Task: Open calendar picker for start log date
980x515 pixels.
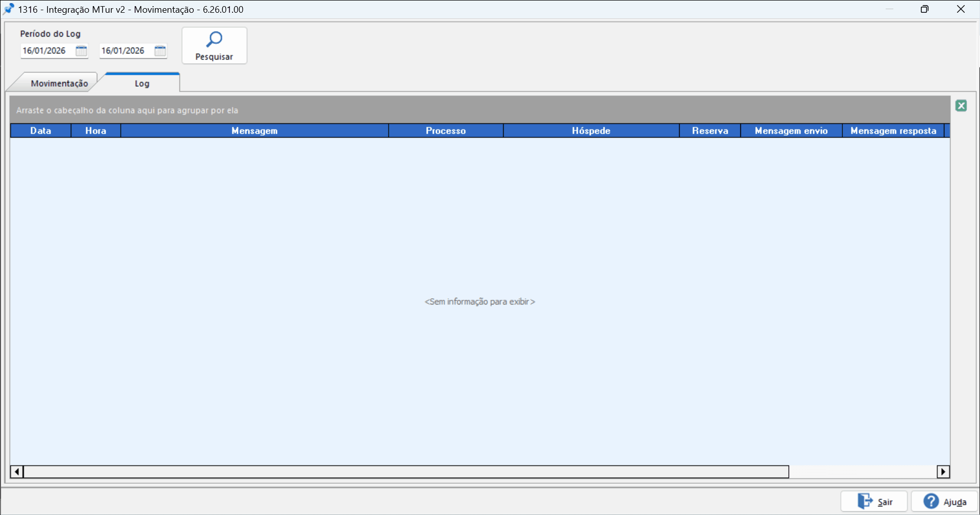Action: pyautogui.click(x=81, y=50)
